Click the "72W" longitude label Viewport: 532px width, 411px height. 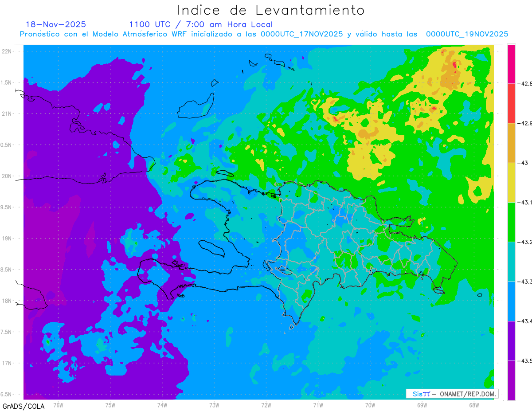pos(266,405)
